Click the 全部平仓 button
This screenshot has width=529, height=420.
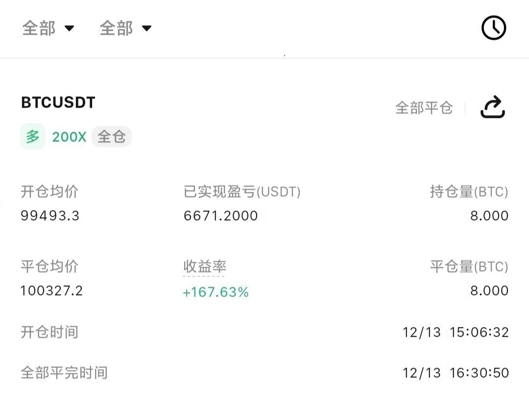(424, 108)
